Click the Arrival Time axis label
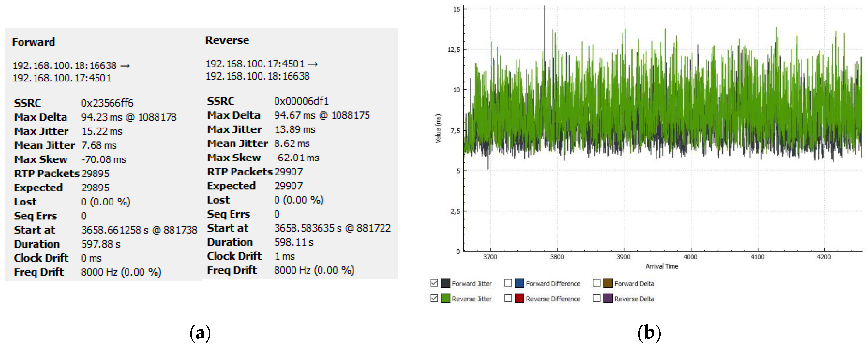This screenshot has width=868, height=346. [661, 266]
